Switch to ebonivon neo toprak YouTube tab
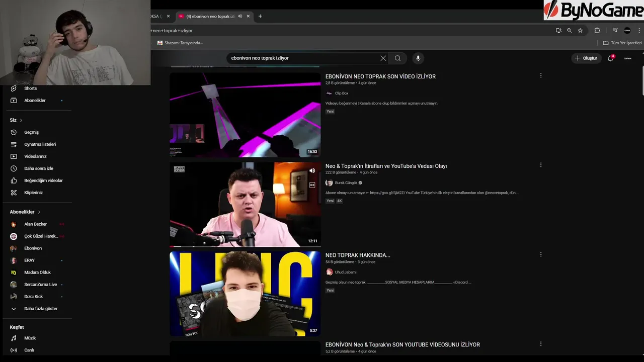This screenshot has height=362, width=644. coord(209,16)
